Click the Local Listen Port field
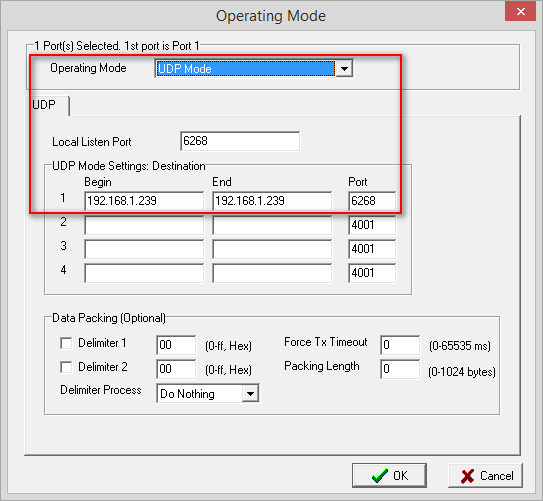 [x=240, y=141]
